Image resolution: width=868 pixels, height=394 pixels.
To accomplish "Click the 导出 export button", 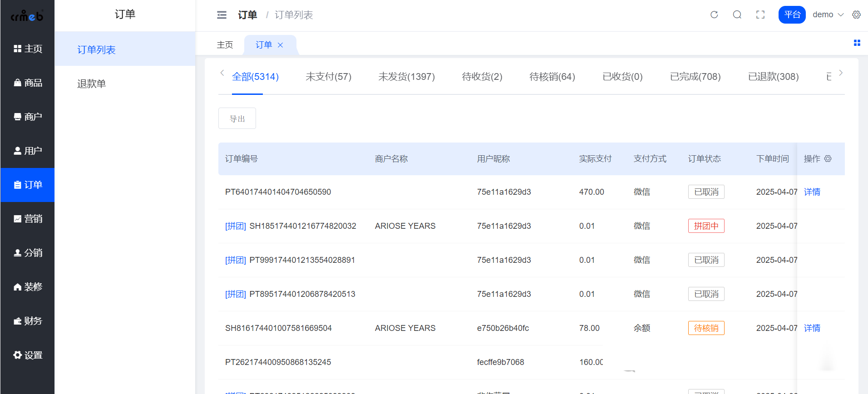I will pos(237,118).
